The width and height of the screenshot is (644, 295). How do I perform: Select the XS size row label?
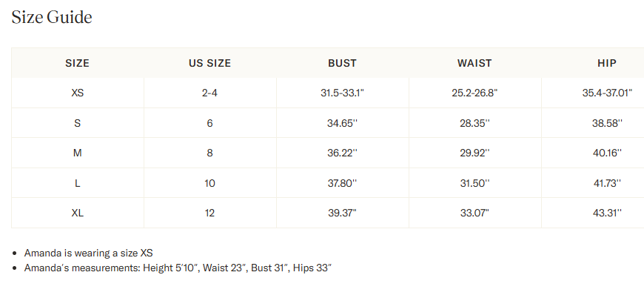coord(77,93)
